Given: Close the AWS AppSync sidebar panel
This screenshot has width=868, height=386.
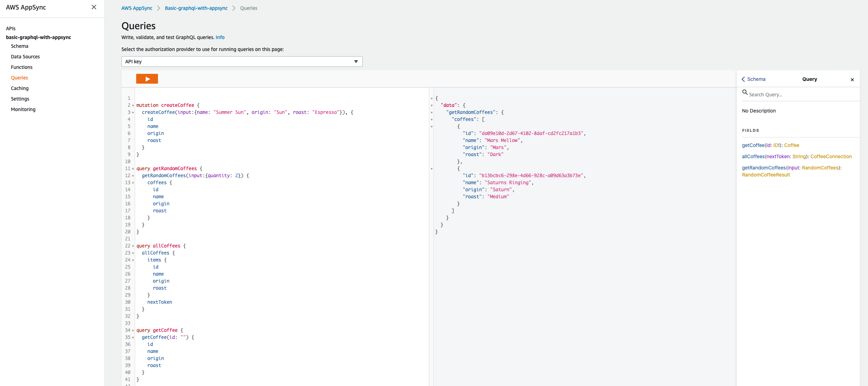Looking at the screenshot, I should (x=94, y=7).
